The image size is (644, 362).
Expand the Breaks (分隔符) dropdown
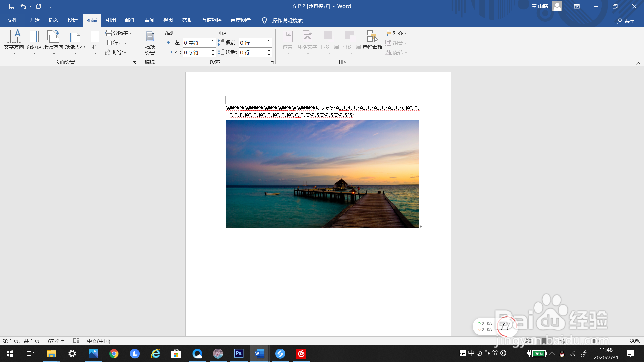tap(118, 33)
